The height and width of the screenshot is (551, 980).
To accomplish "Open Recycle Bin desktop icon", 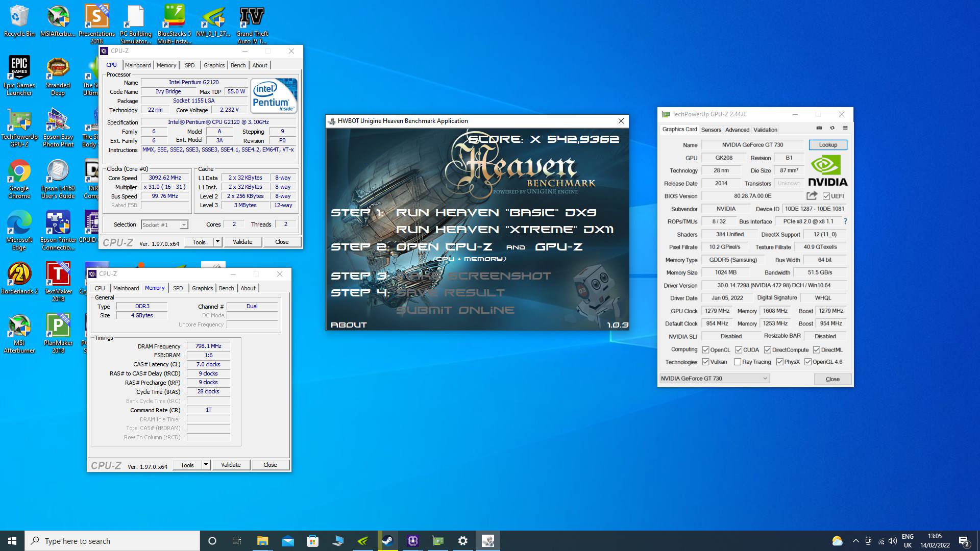I will point(19,21).
